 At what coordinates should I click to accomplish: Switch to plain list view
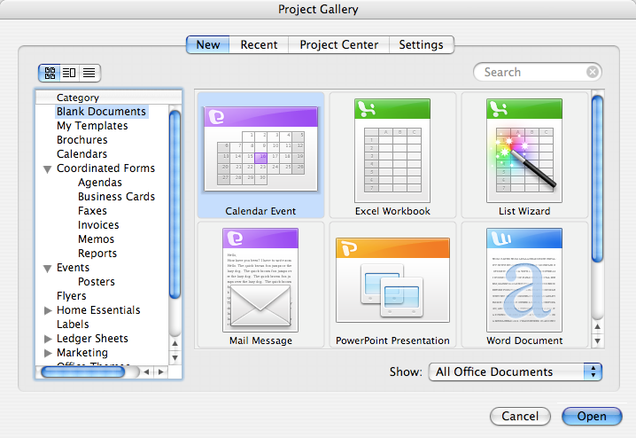click(x=89, y=73)
